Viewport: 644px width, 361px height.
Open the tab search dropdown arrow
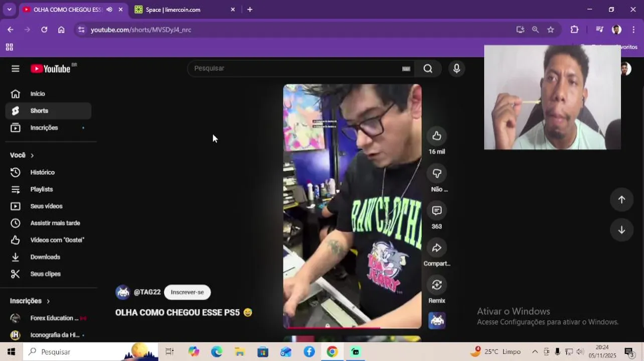pyautogui.click(x=9, y=10)
